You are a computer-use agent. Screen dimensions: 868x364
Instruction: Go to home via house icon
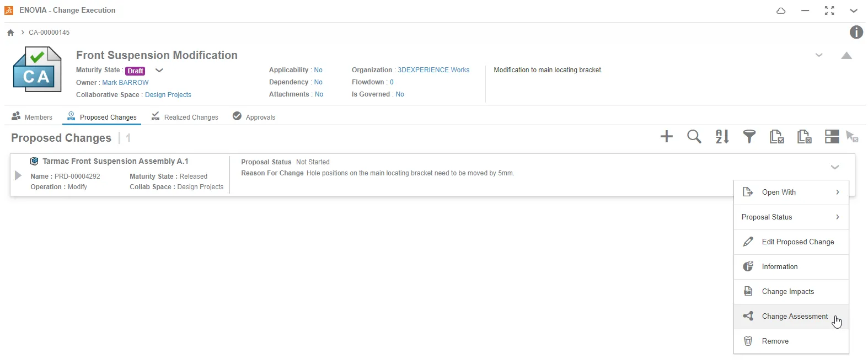pyautogui.click(x=10, y=33)
